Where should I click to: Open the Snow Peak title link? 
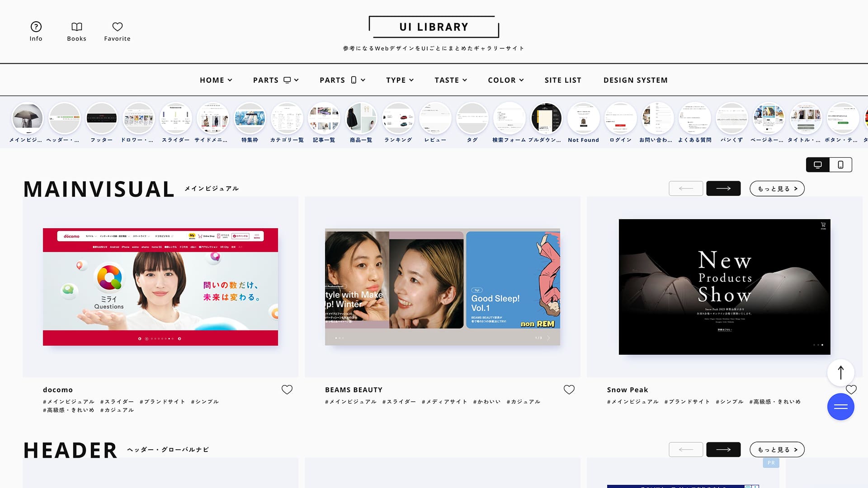tap(627, 390)
